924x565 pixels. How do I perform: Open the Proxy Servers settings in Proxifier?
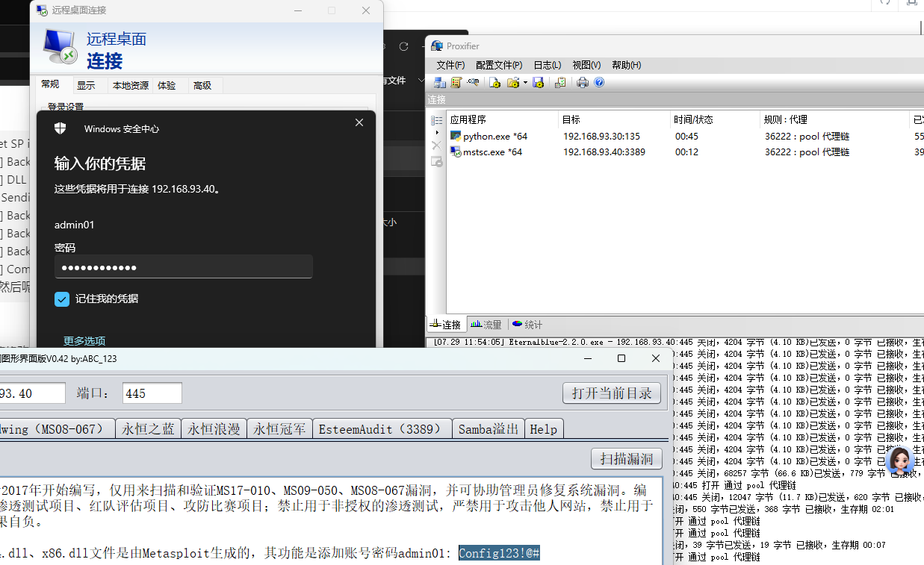(440, 82)
